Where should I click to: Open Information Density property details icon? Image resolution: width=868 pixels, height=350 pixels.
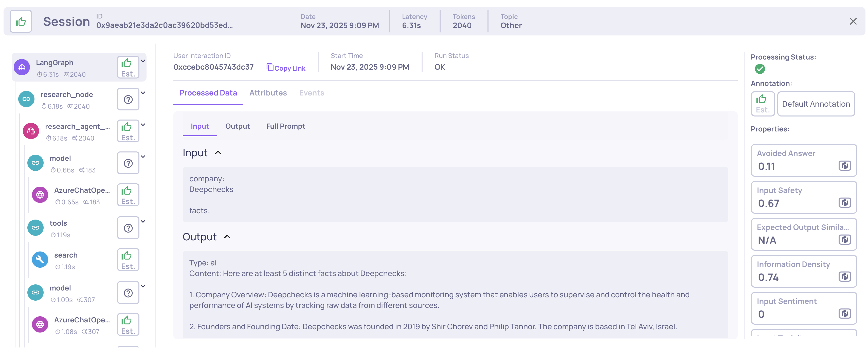[x=844, y=277]
